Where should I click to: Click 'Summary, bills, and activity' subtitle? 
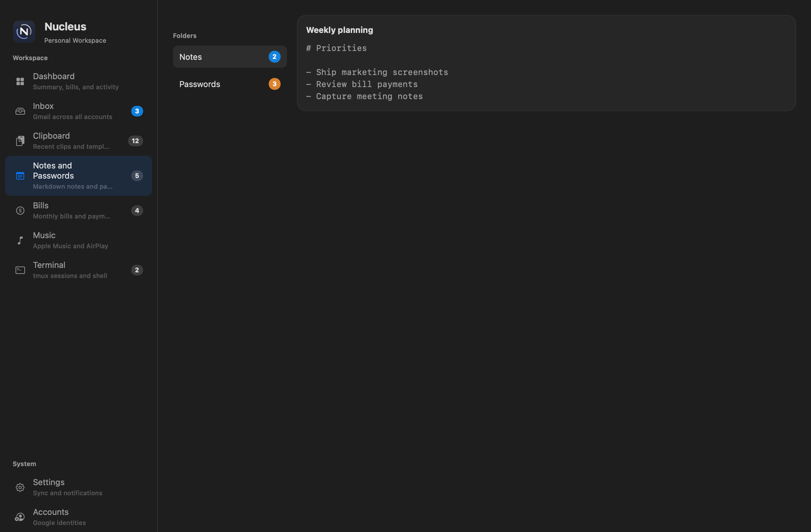pyautogui.click(x=76, y=87)
